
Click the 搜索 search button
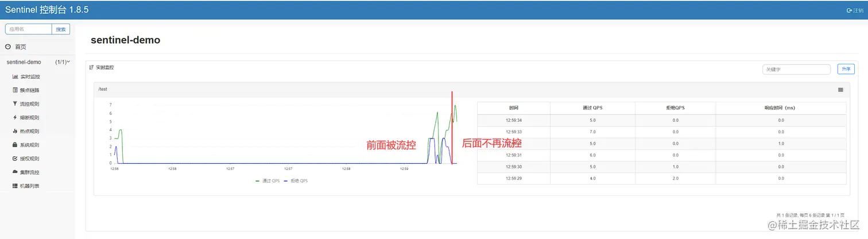61,29
